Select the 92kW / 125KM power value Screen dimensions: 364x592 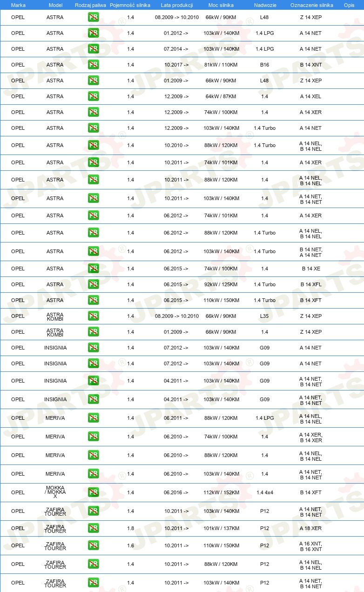pyautogui.click(x=221, y=284)
